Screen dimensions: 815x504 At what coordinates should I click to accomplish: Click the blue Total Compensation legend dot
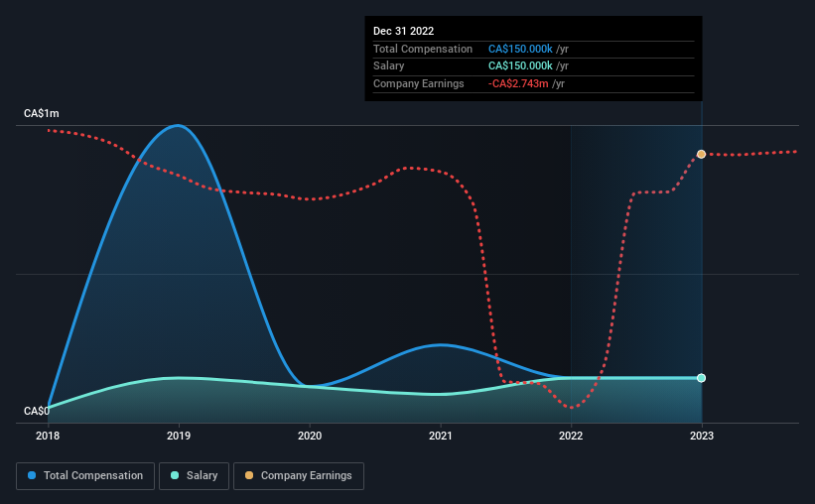coord(32,475)
